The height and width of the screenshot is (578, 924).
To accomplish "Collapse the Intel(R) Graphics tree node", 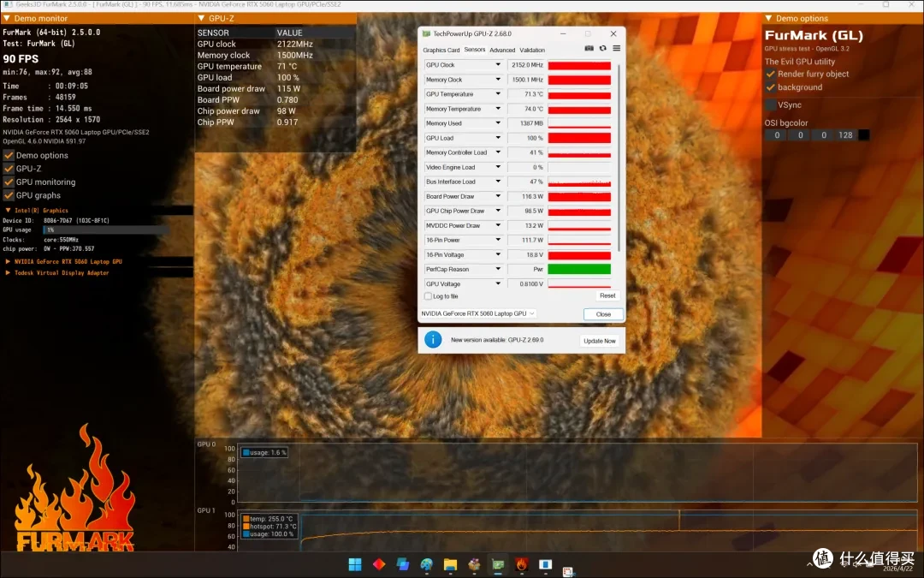I will (x=8, y=210).
